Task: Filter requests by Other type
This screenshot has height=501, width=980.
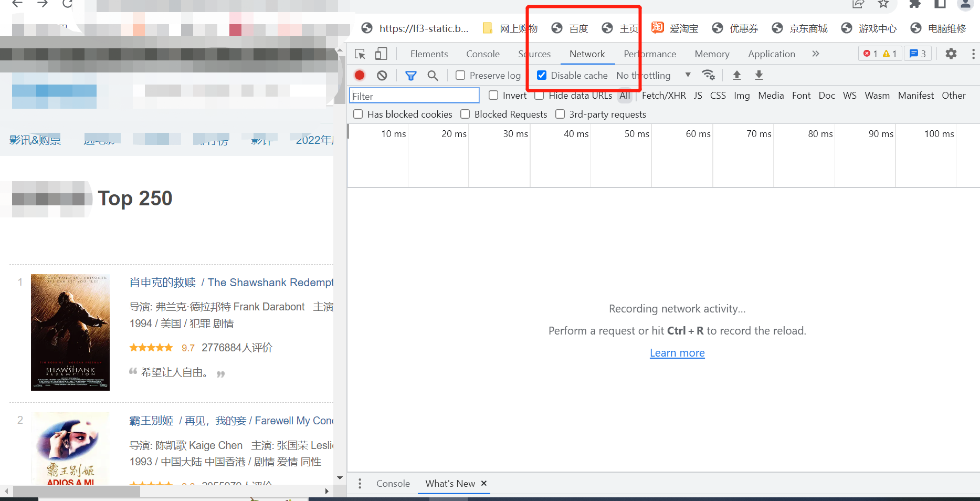Action: coord(954,96)
